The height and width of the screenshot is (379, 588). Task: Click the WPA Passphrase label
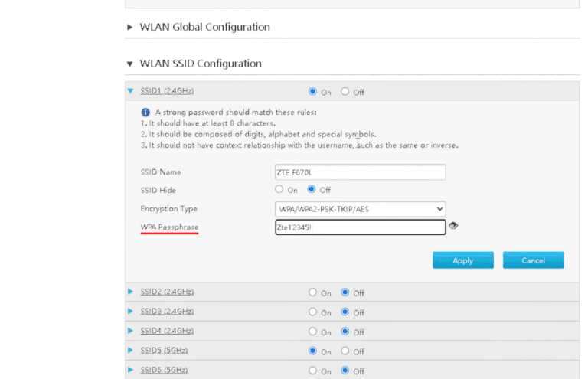[x=169, y=227]
